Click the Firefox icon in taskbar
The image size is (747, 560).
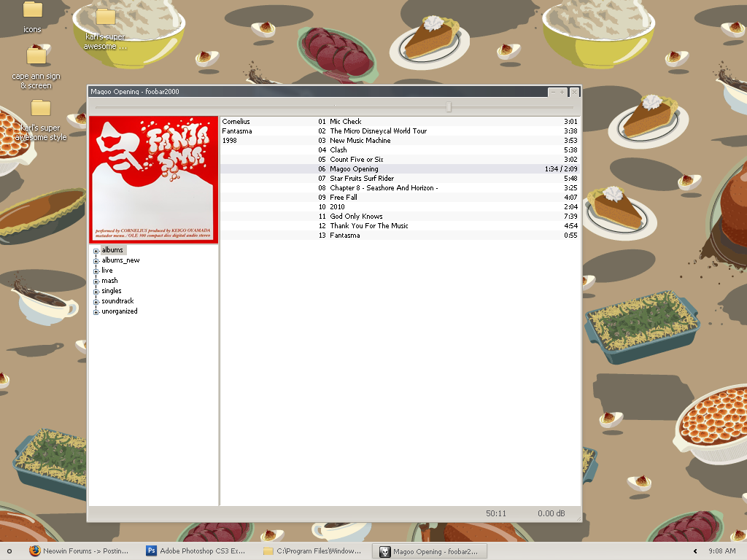[x=35, y=551]
